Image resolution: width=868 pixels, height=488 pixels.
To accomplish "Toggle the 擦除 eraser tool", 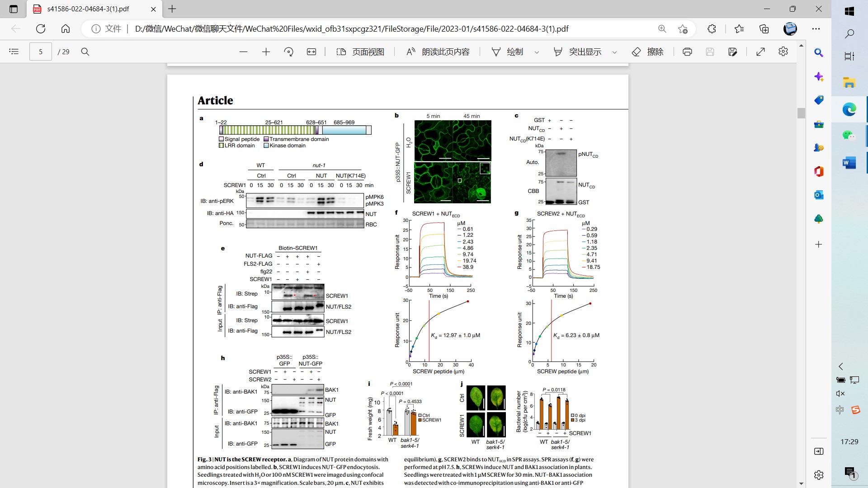I will (x=647, y=52).
